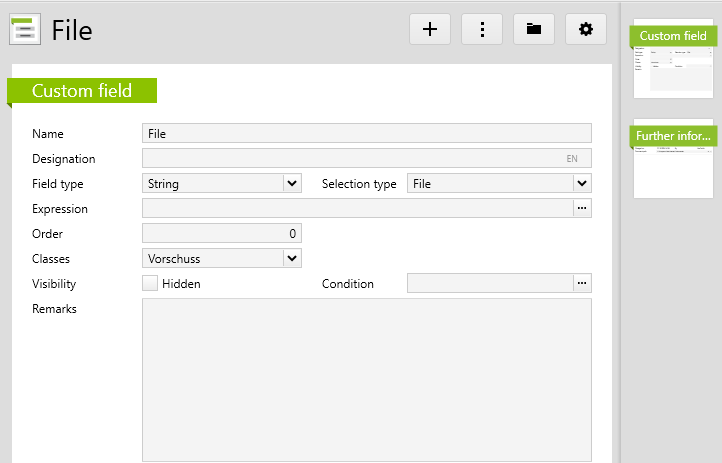Select the Custom field section header tab
722x463 pixels.
[82, 91]
